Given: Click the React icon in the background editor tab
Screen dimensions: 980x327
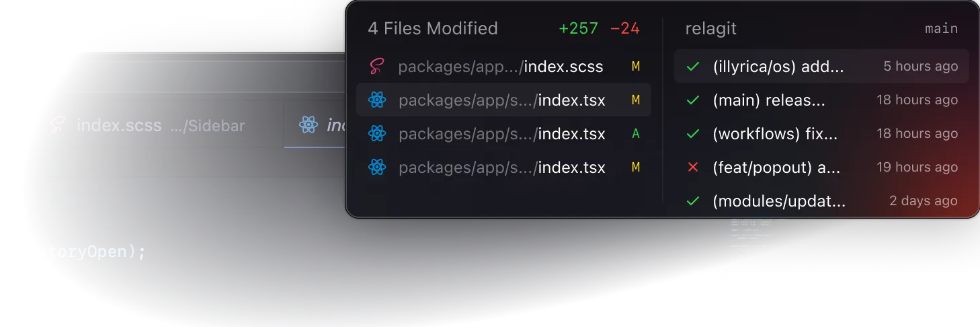Looking at the screenshot, I should click(309, 124).
